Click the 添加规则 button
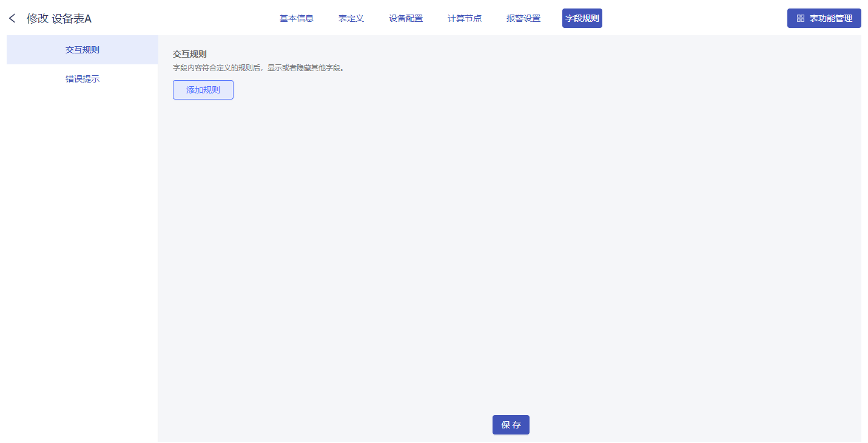Screen dimensions: 868x443 203,90
